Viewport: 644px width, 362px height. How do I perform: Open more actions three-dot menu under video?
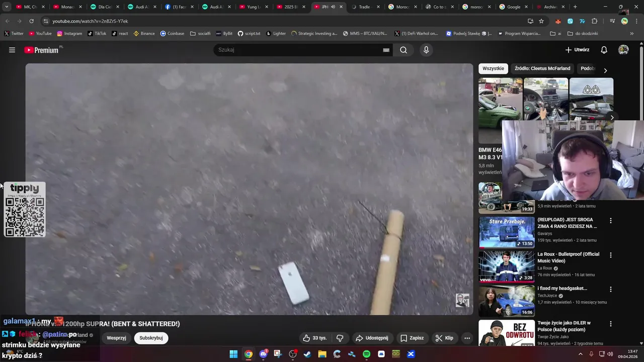tap(467, 338)
